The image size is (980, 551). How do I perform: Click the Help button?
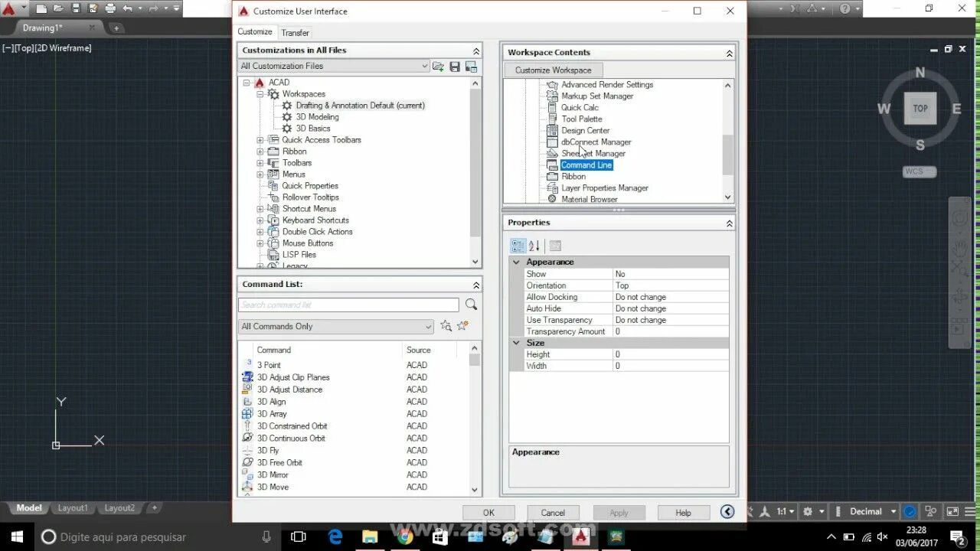[683, 513]
